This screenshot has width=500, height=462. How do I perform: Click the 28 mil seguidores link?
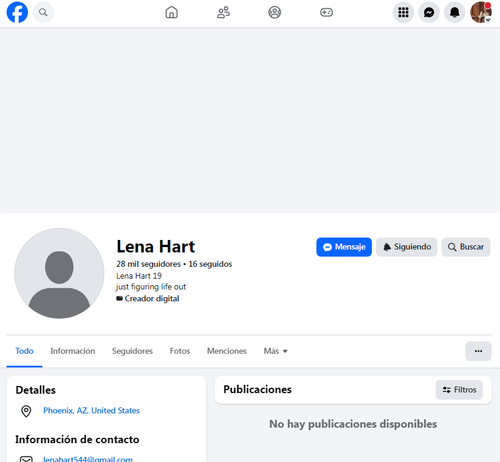[x=148, y=264]
